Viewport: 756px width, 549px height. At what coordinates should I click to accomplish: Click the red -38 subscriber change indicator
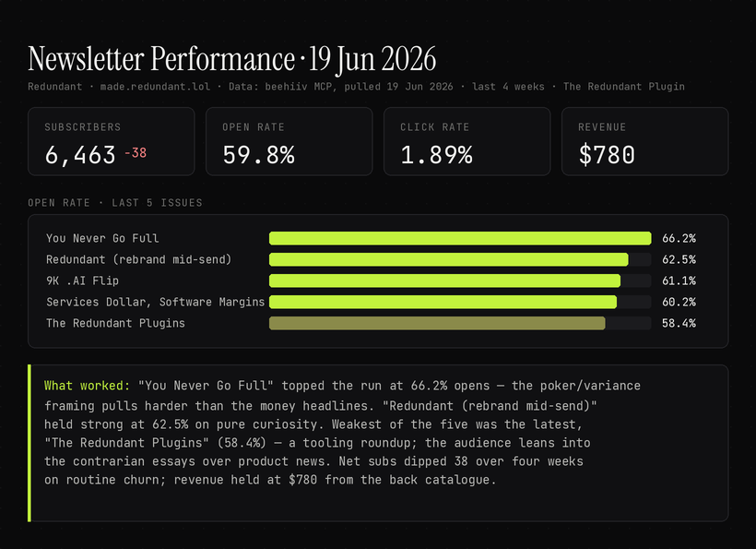tap(136, 153)
